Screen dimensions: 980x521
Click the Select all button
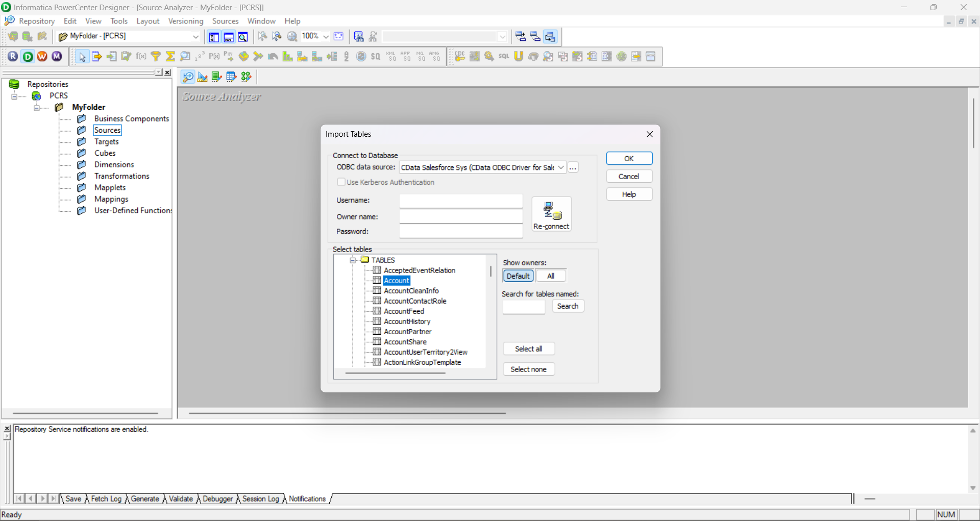529,349
